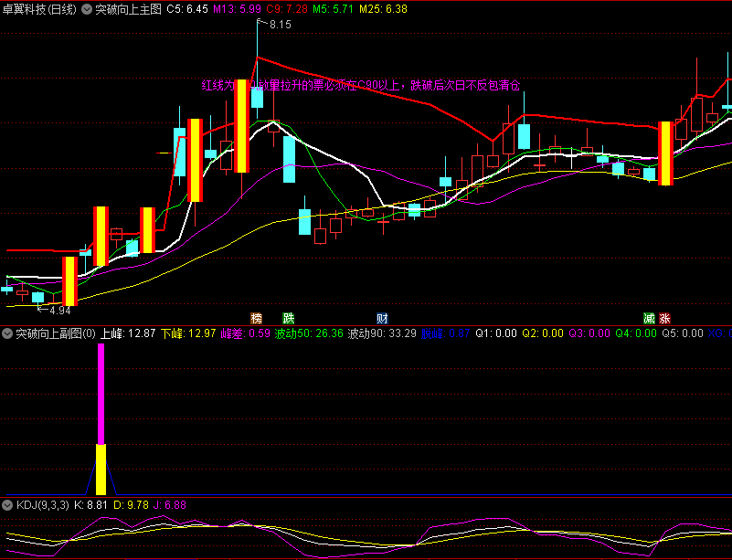Select the Q2: 0.00 value
732x560 pixels.
point(543,333)
